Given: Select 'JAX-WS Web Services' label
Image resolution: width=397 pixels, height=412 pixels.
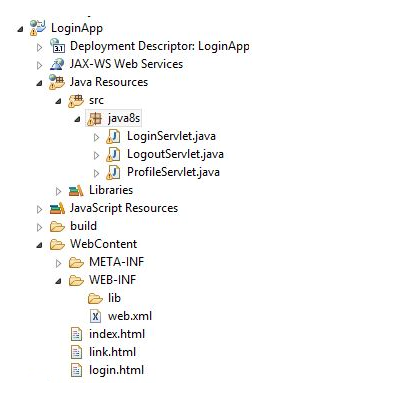Looking at the screenshot, I should [x=126, y=64].
